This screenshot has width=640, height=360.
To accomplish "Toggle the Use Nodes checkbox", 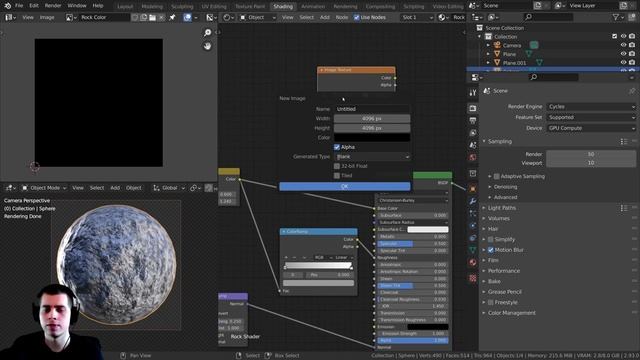I will pos(357,18).
